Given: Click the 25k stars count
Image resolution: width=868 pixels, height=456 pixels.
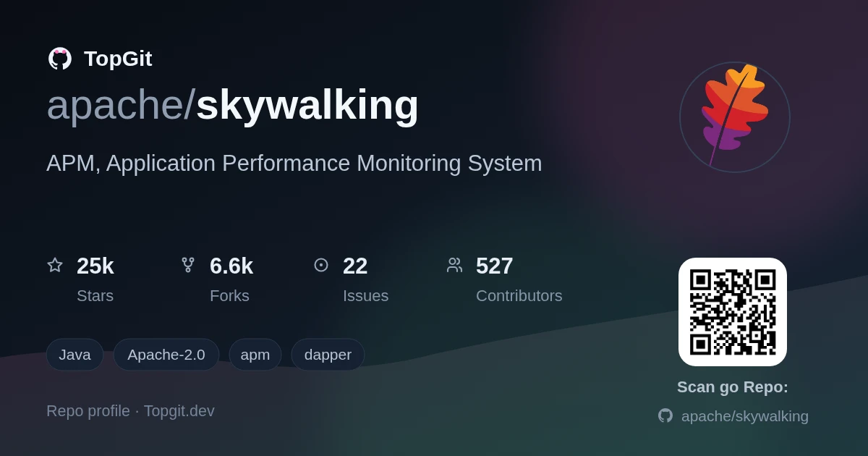Looking at the screenshot, I should pos(95,266).
